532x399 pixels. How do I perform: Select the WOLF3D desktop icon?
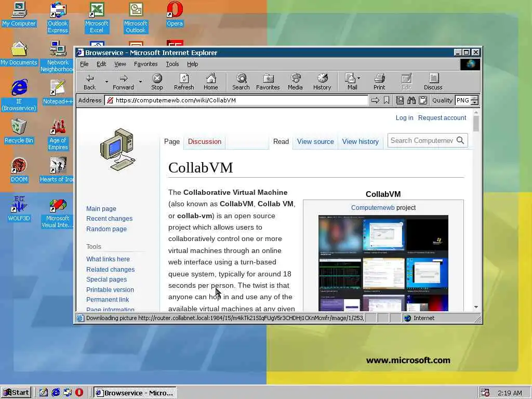point(19,209)
